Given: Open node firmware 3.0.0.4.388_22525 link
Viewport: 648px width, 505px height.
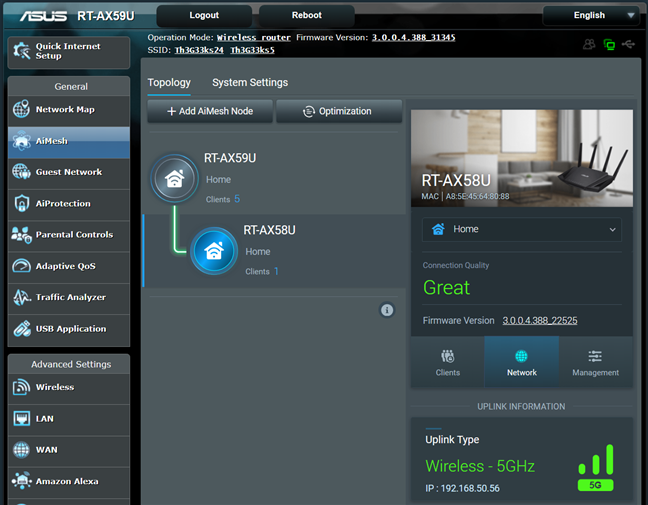Looking at the screenshot, I should 540,321.
